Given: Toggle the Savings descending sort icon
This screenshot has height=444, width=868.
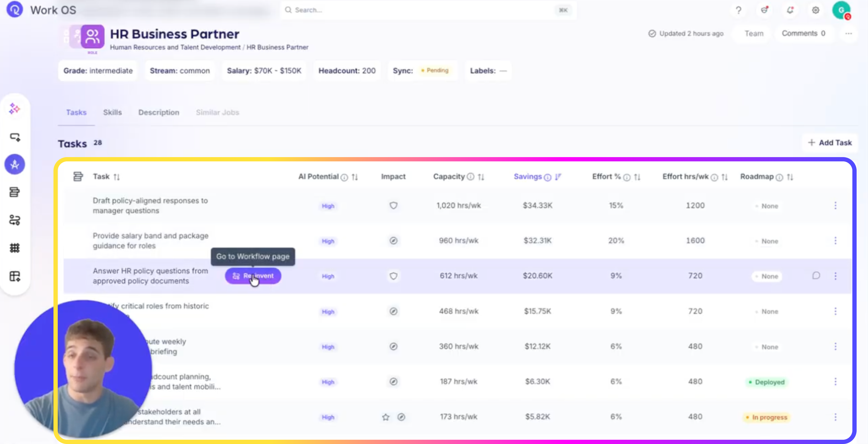Looking at the screenshot, I should tap(558, 177).
